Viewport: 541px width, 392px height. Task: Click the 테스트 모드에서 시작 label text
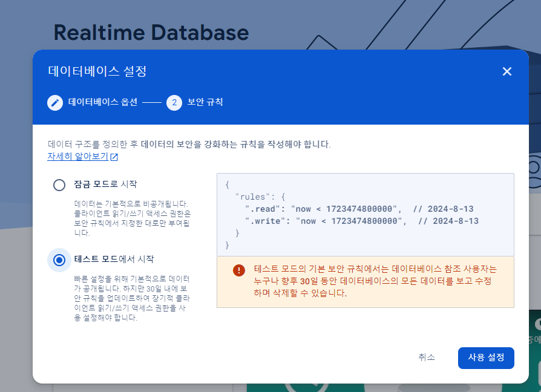tap(114, 259)
